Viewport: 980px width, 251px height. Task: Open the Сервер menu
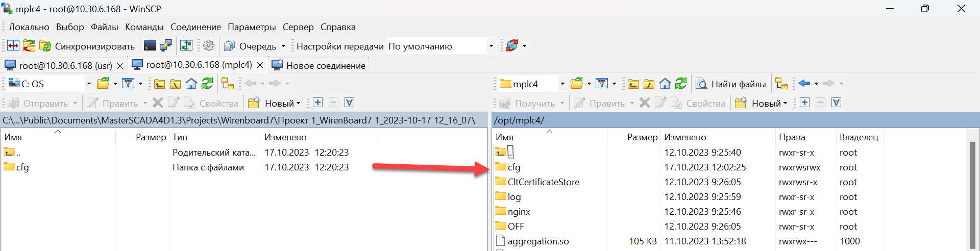[x=298, y=27]
